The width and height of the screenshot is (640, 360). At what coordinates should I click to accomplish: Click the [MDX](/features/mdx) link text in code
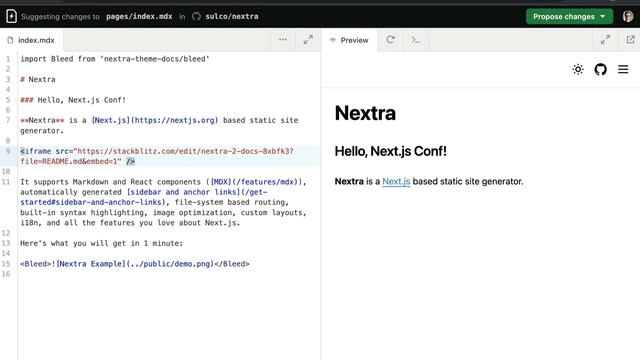[256, 182]
